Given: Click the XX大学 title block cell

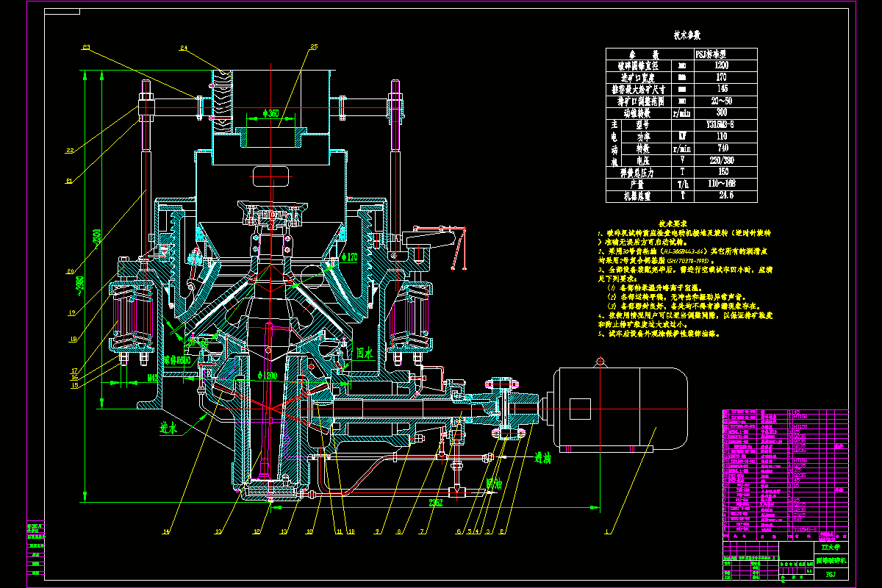Looking at the screenshot, I should click(x=831, y=548).
